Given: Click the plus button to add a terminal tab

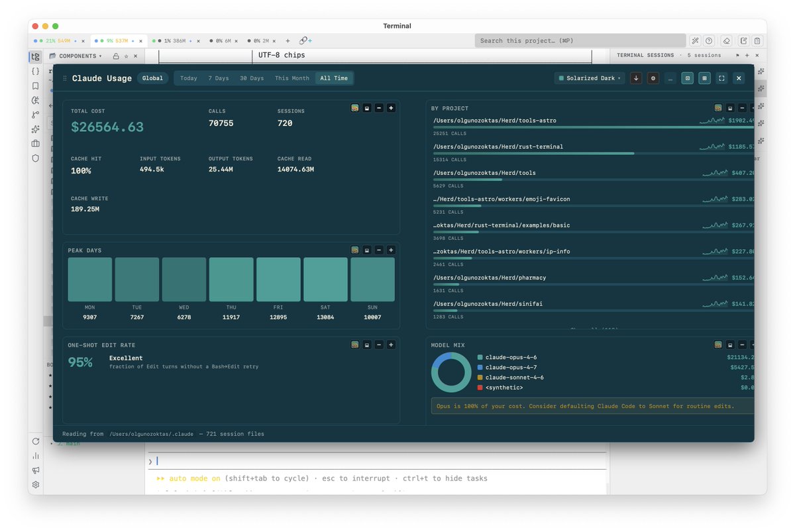Looking at the screenshot, I should click(x=288, y=40).
